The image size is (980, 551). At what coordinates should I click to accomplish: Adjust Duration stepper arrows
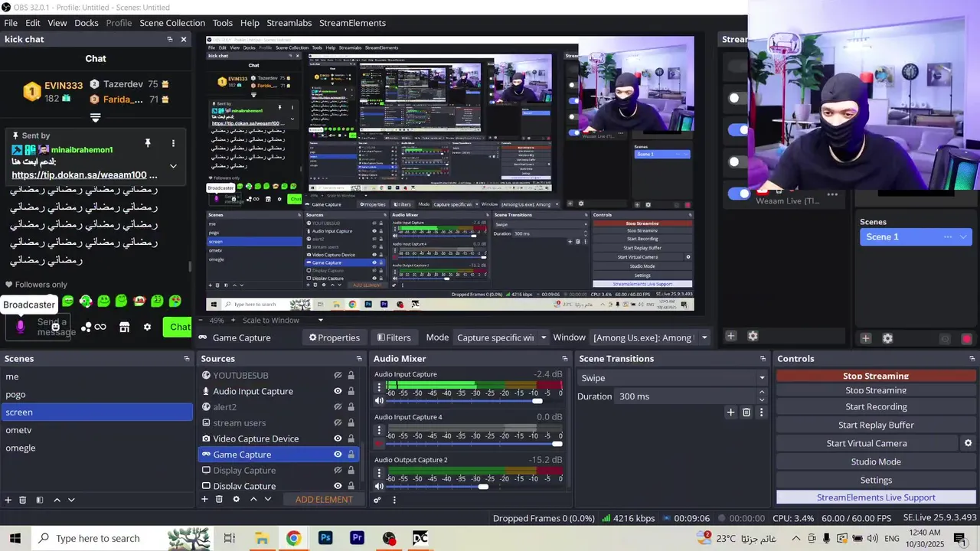(762, 396)
